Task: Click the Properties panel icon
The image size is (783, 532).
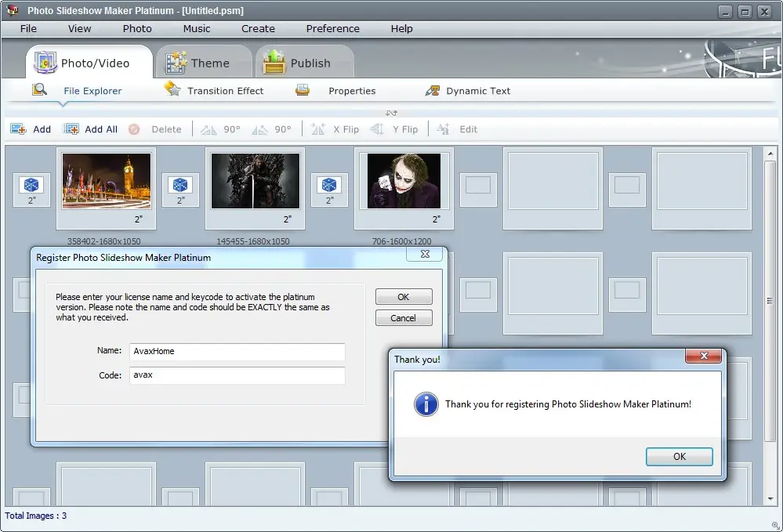Action: click(303, 90)
